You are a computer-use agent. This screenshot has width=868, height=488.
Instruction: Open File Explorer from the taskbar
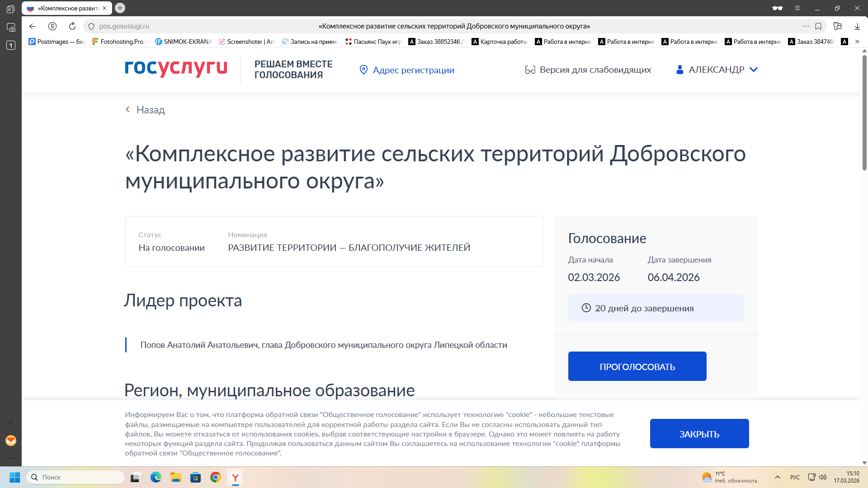[175, 477]
